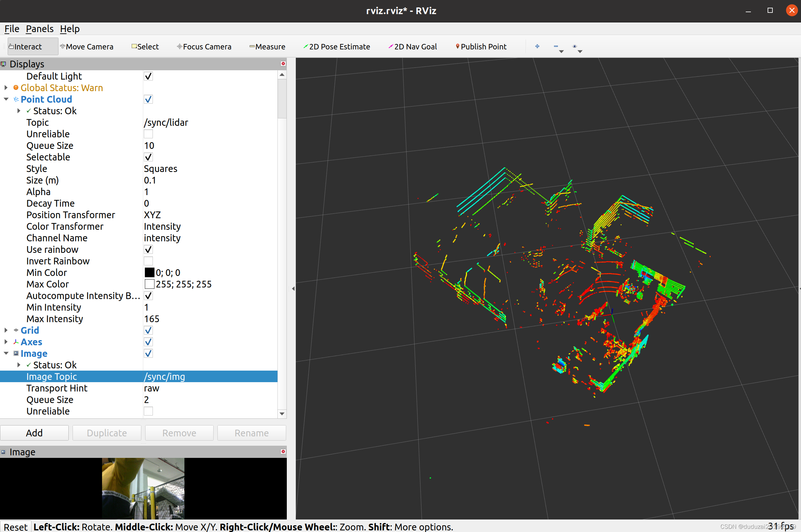
Task: Collapse the Image display tree
Action: click(x=6, y=353)
